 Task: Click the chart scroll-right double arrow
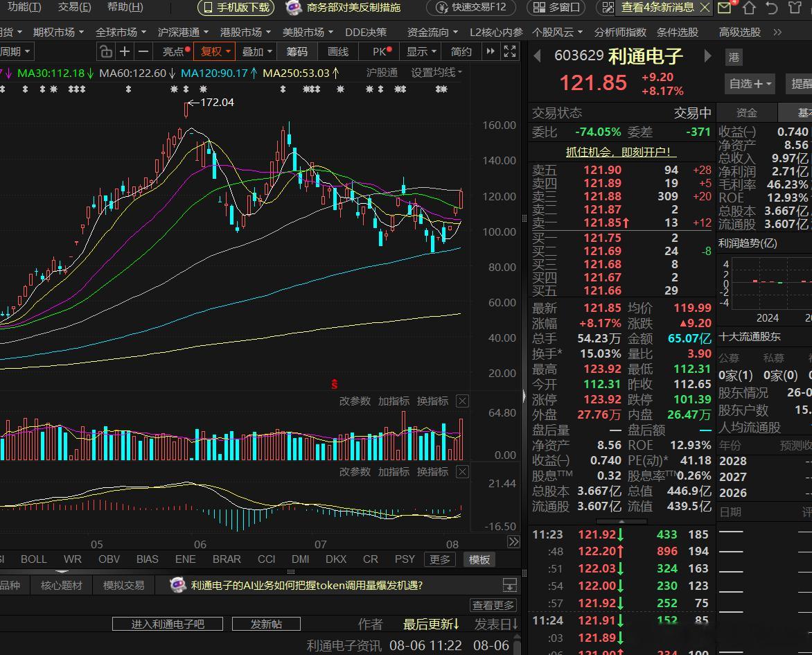click(513, 541)
